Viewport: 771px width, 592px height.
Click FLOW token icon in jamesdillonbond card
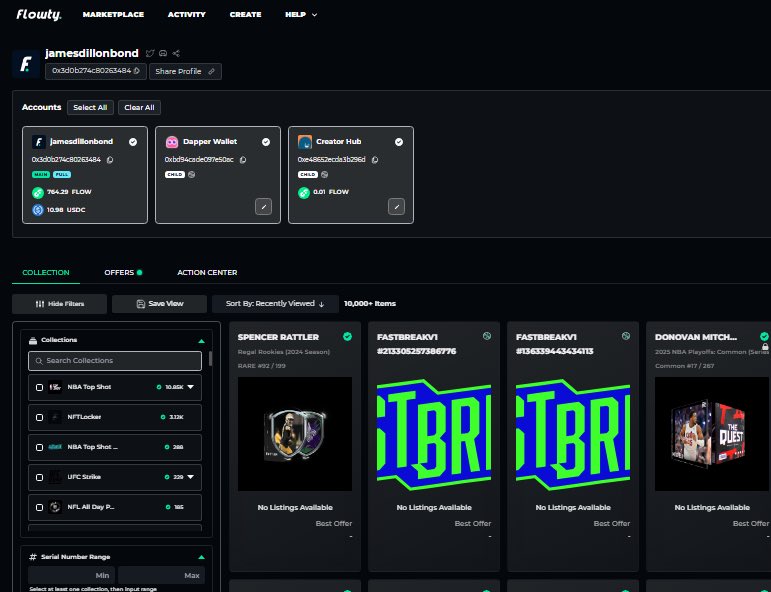[38, 193]
